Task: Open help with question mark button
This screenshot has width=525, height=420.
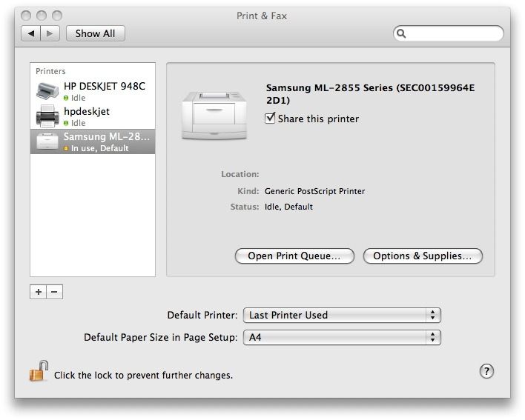Action: 486,371
